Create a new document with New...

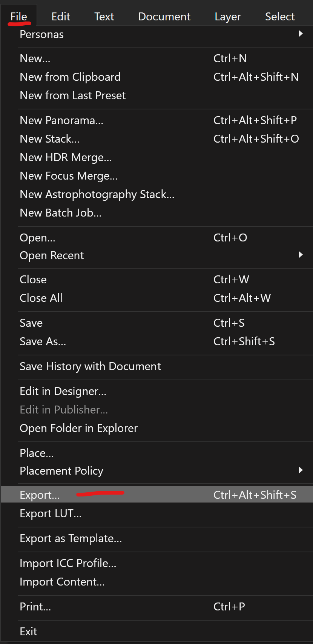pyautogui.click(x=35, y=58)
